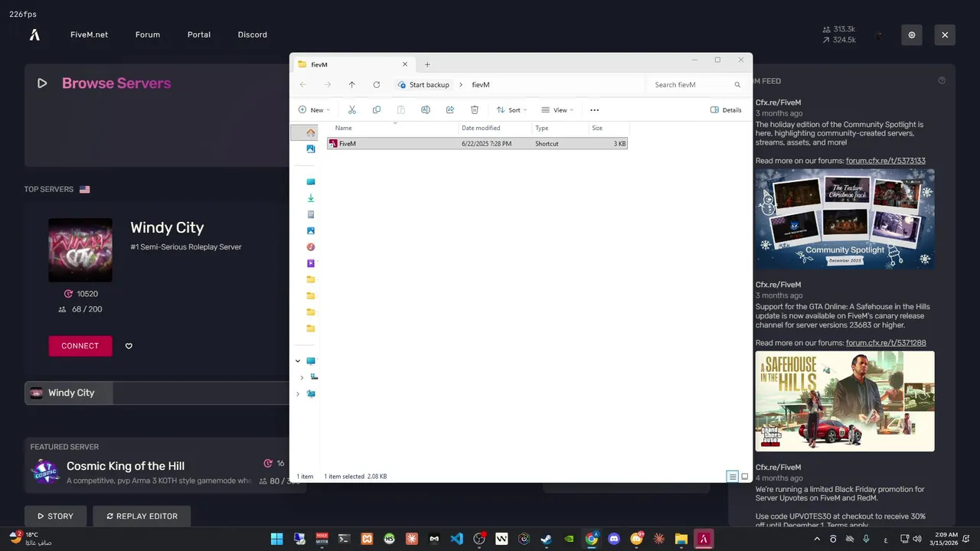Open forum.cfx.re/t/5373133 link
980x551 pixels.
886,161
